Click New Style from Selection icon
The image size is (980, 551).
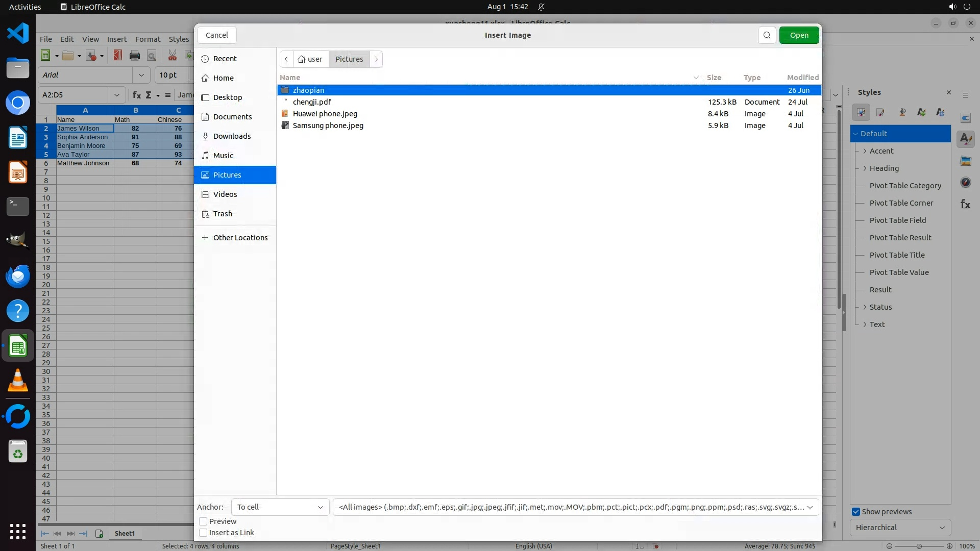(x=921, y=112)
